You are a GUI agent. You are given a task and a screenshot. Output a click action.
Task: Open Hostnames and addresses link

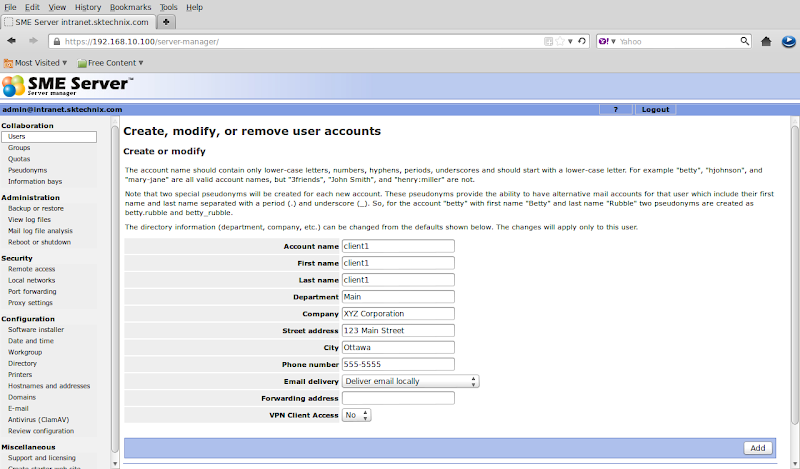49,386
